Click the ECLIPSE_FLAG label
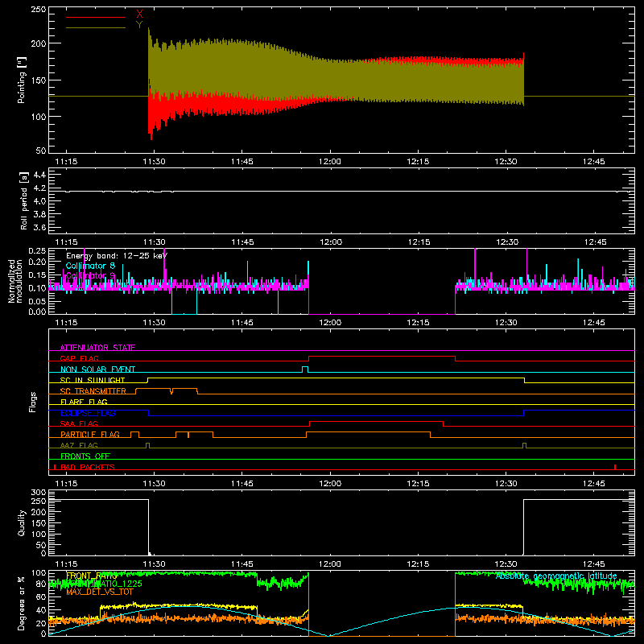 coord(88,413)
